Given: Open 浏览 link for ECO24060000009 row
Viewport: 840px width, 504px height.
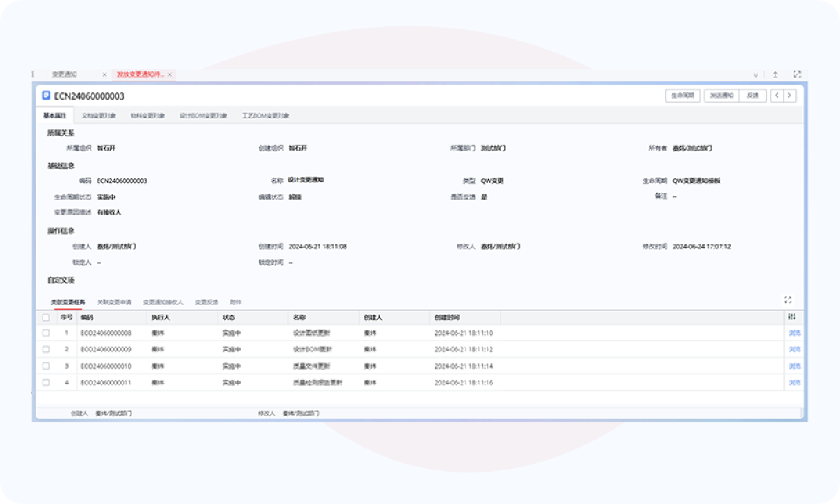Looking at the screenshot, I should click(794, 349).
